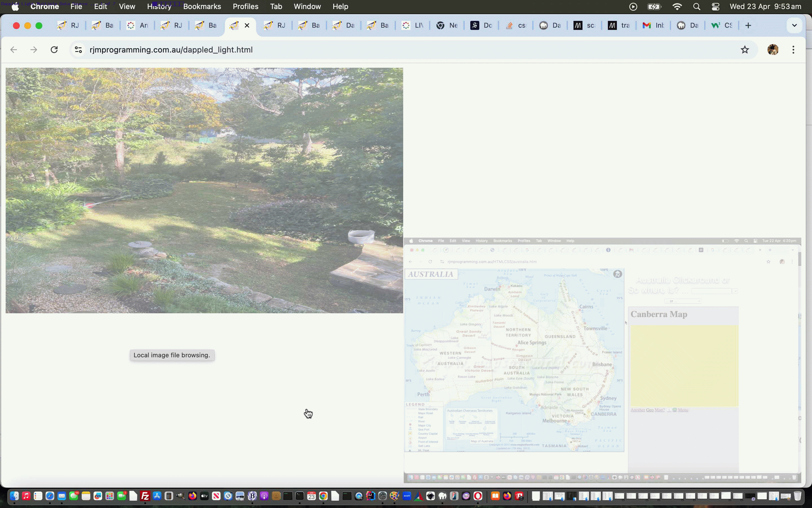
Task: Open Reminders from the Dock
Action: 38,496
